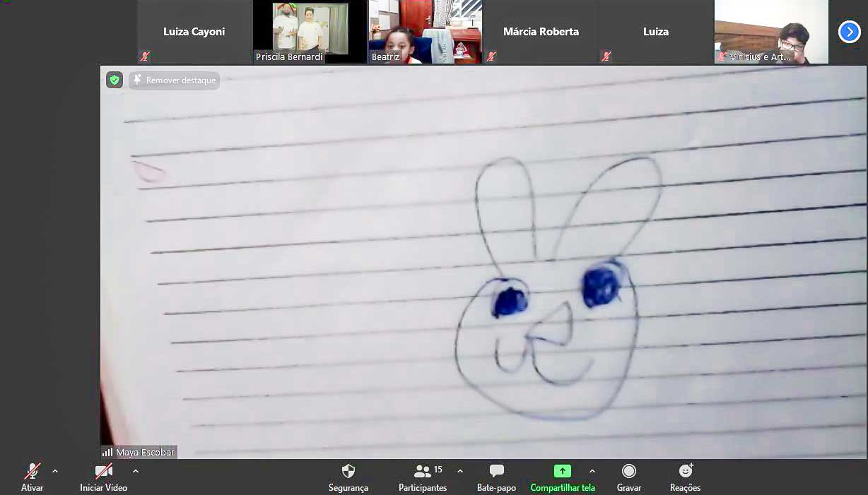Expand video options arrow beside Iniciar Vídeo

coord(136,471)
